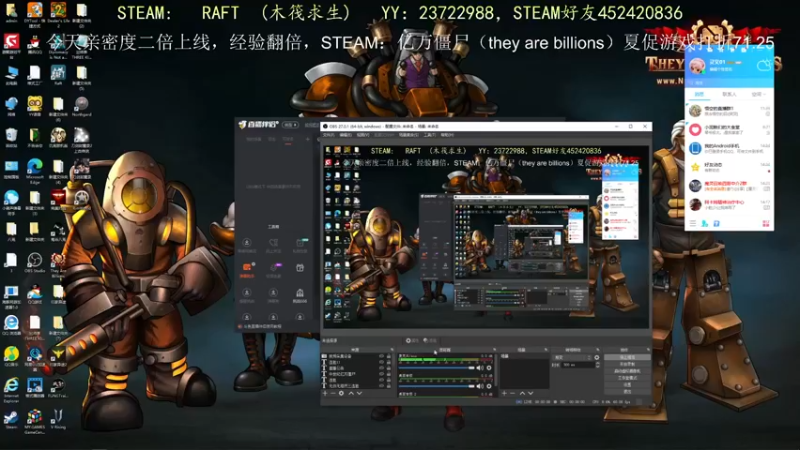Click purple tool icon in 直播伴侣 panel

pos(274,267)
